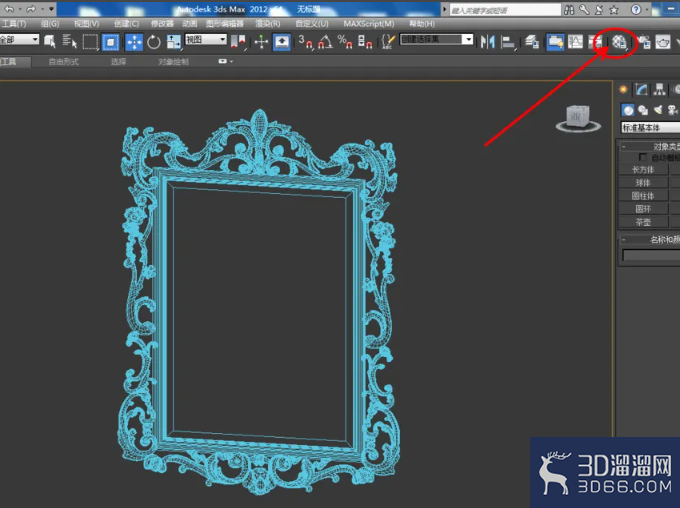The height and width of the screenshot is (508, 680).
Task: Activate the Select and Scale tool
Action: tap(173, 42)
